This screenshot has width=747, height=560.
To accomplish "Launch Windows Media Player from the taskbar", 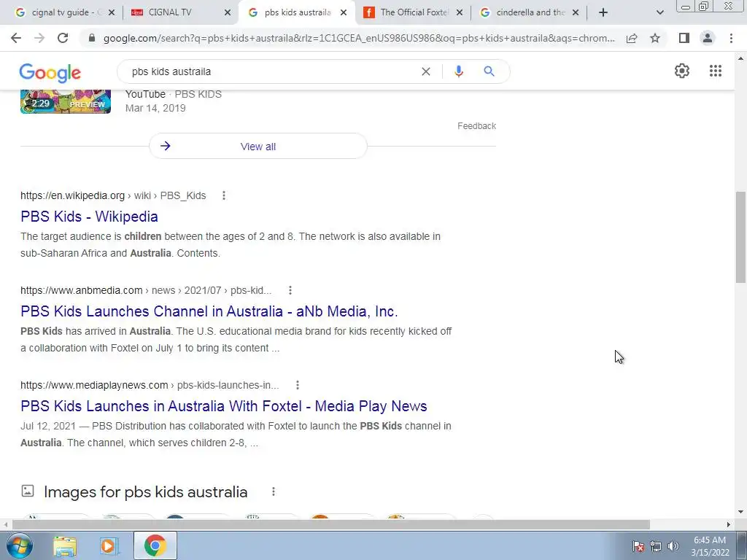I will pyautogui.click(x=109, y=545).
